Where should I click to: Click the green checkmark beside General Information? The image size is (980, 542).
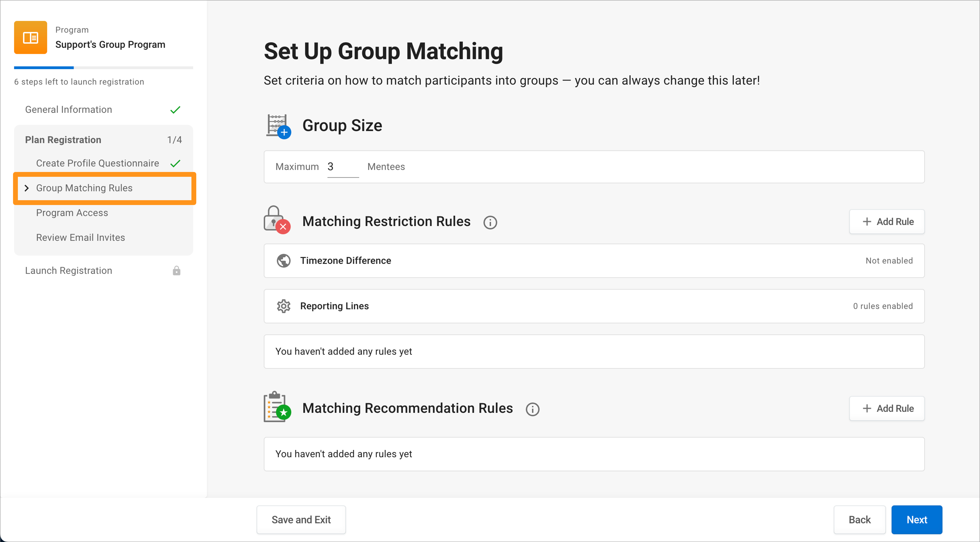click(x=175, y=110)
